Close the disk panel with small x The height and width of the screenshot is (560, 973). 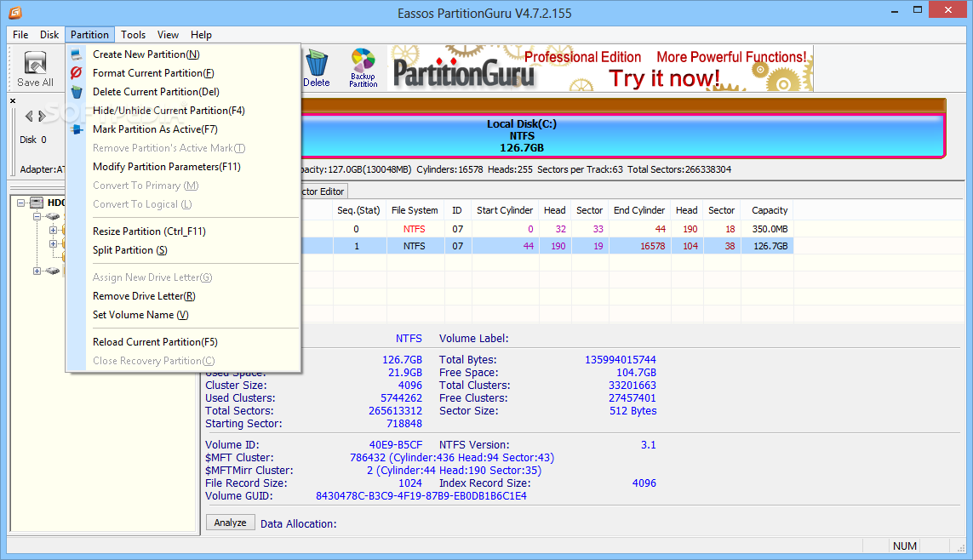pos(13,100)
